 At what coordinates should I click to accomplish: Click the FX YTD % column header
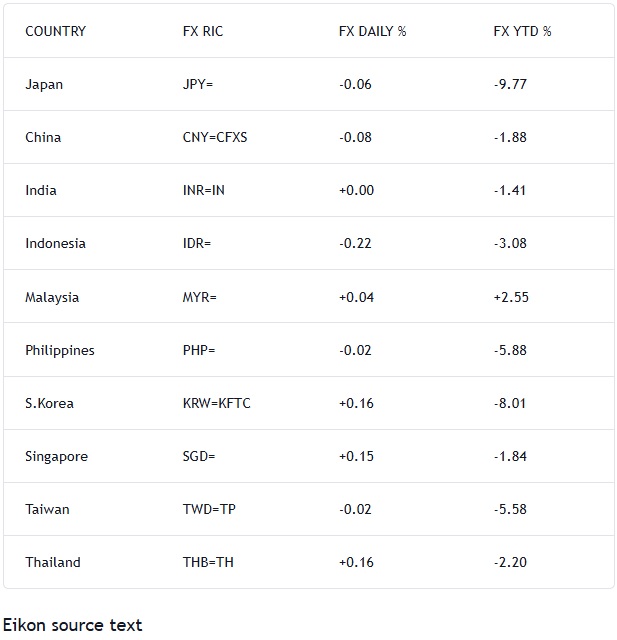coord(522,31)
